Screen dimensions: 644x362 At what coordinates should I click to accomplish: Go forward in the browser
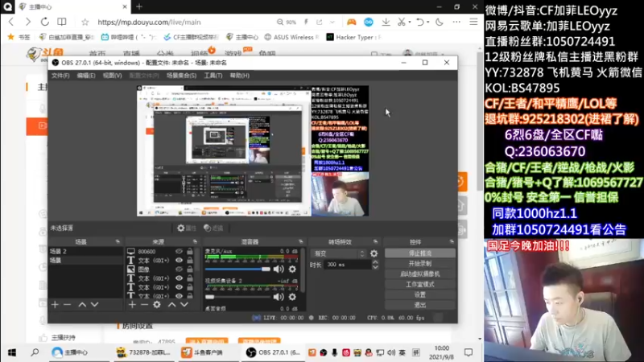coord(27,22)
